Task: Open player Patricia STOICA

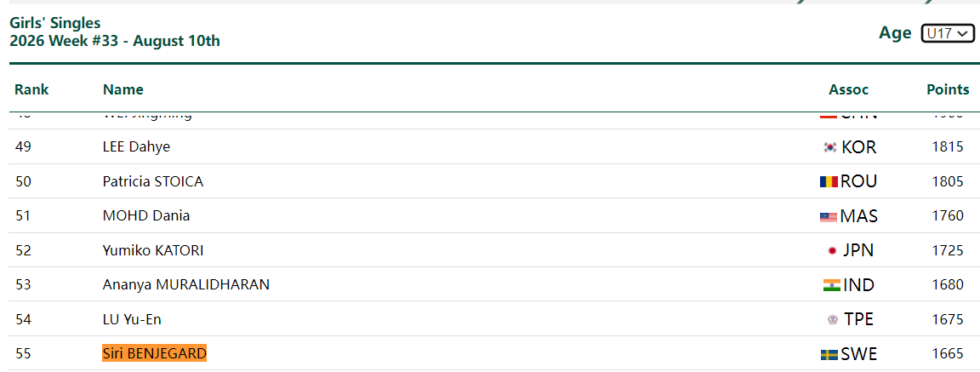Action: point(153,181)
